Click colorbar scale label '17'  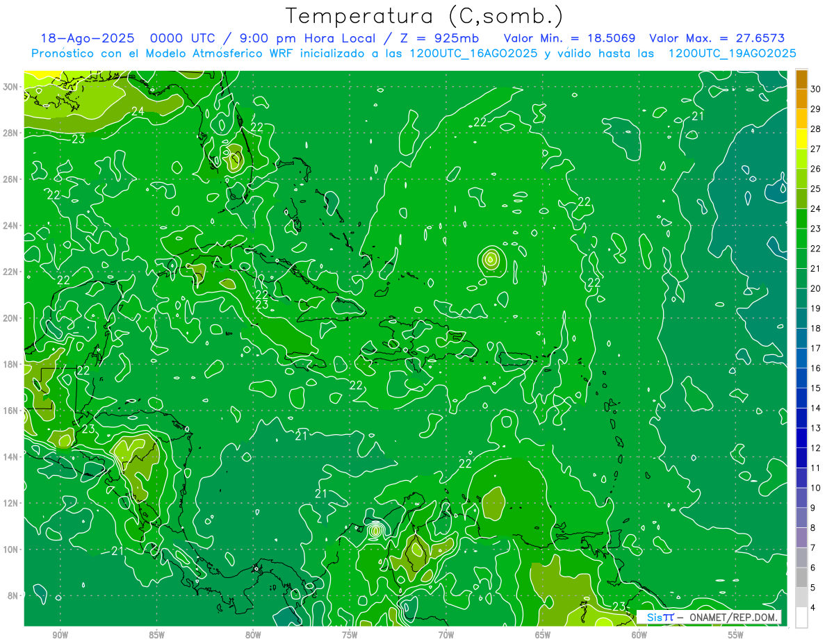(815, 348)
